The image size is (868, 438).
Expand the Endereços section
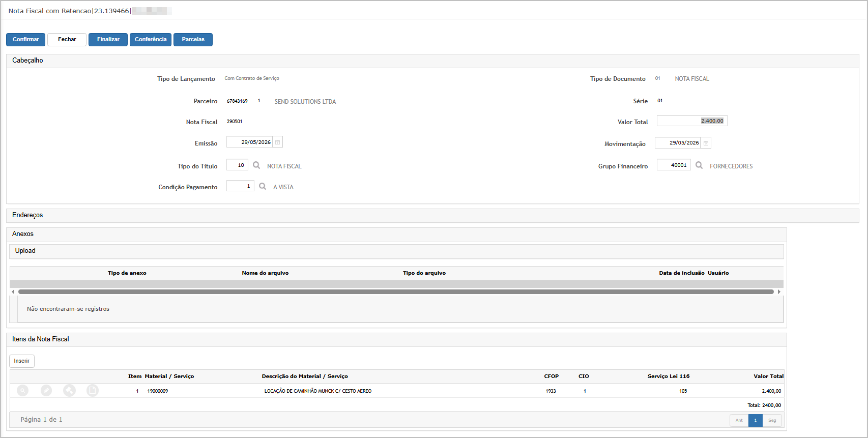tap(432, 216)
